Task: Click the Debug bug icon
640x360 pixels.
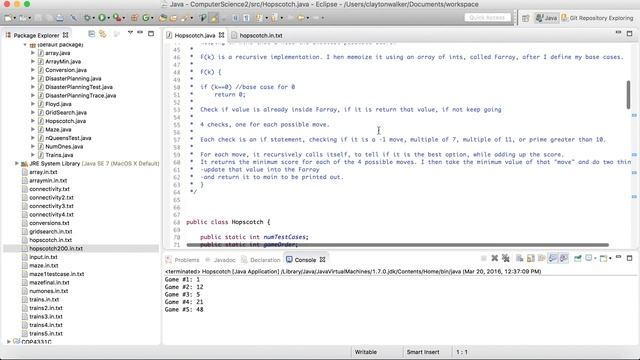Action: point(87,18)
